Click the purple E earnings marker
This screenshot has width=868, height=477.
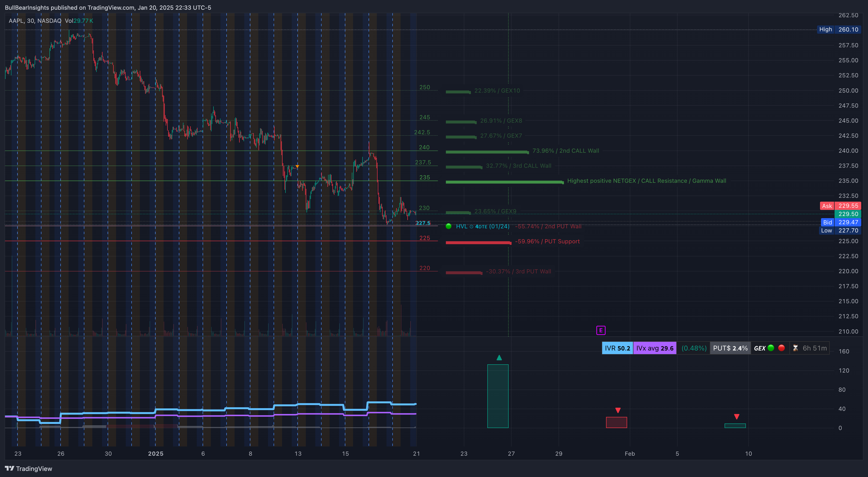click(x=600, y=330)
